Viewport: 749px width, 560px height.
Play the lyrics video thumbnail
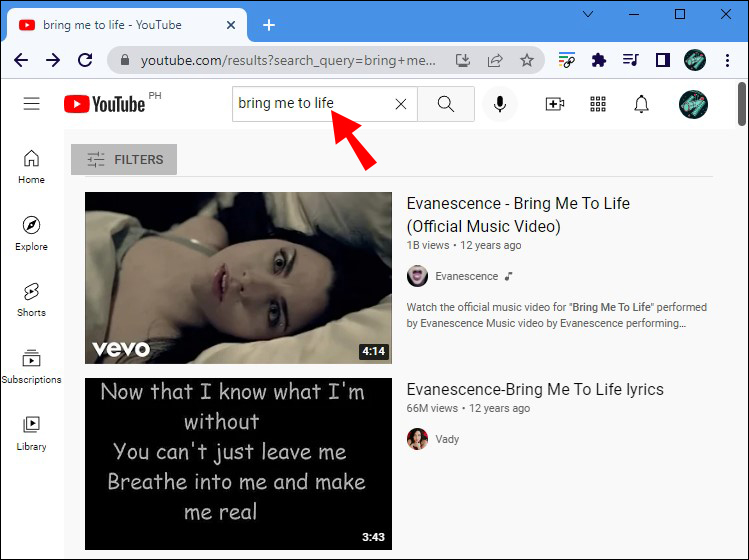pos(238,463)
